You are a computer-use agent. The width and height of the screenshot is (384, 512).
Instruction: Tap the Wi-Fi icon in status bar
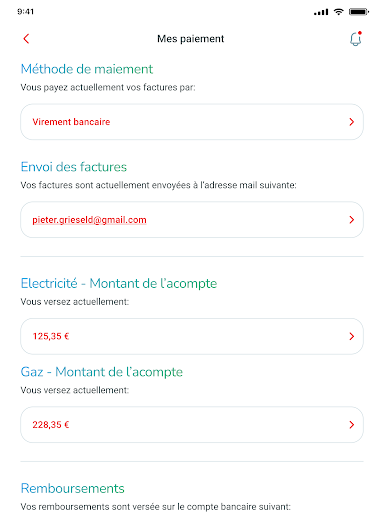338,12
